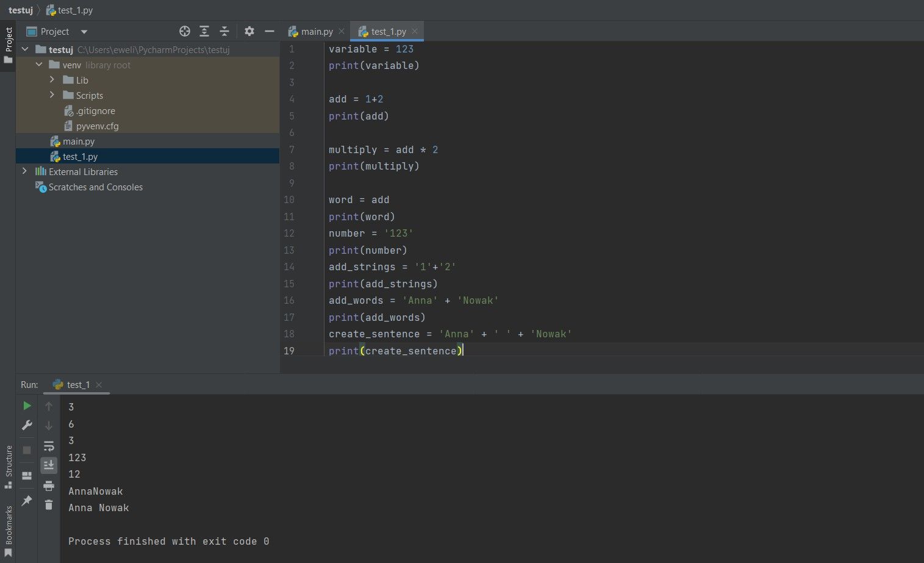The image size is (924, 563).
Task: Toggle soft-wrap in the run console
Action: coord(49,446)
